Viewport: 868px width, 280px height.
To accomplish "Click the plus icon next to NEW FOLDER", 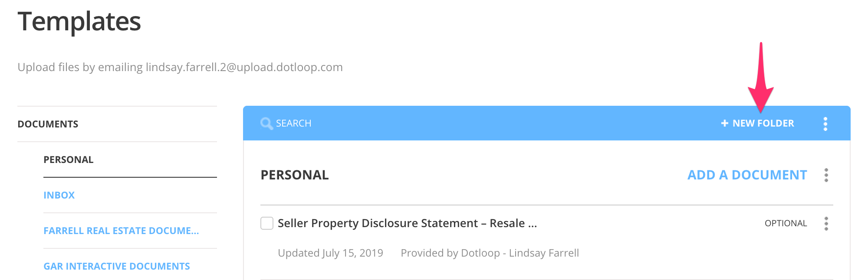I will point(724,123).
